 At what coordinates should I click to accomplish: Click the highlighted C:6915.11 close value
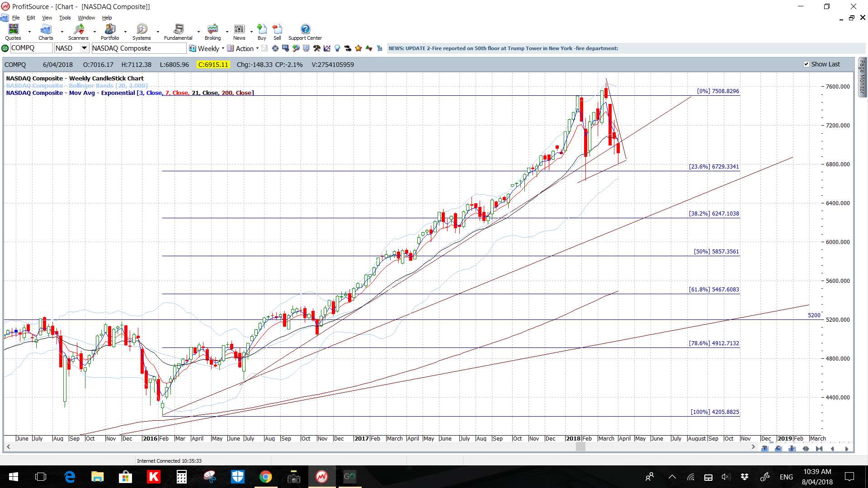pos(213,65)
